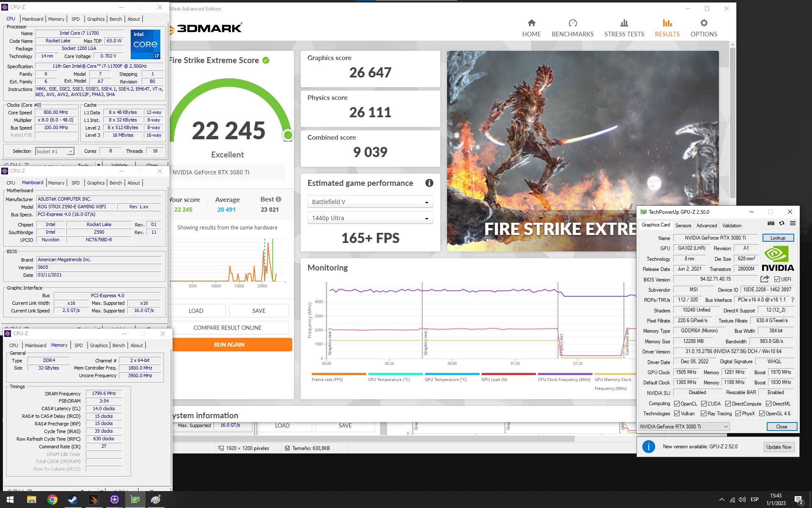Viewport: 812px width, 508px height.
Task: Open the 3DMark RESULTS section
Action: (x=667, y=28)
